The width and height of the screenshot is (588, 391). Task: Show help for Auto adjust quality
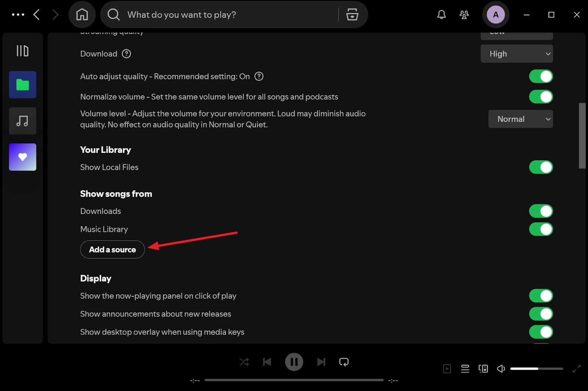(259, 76)
